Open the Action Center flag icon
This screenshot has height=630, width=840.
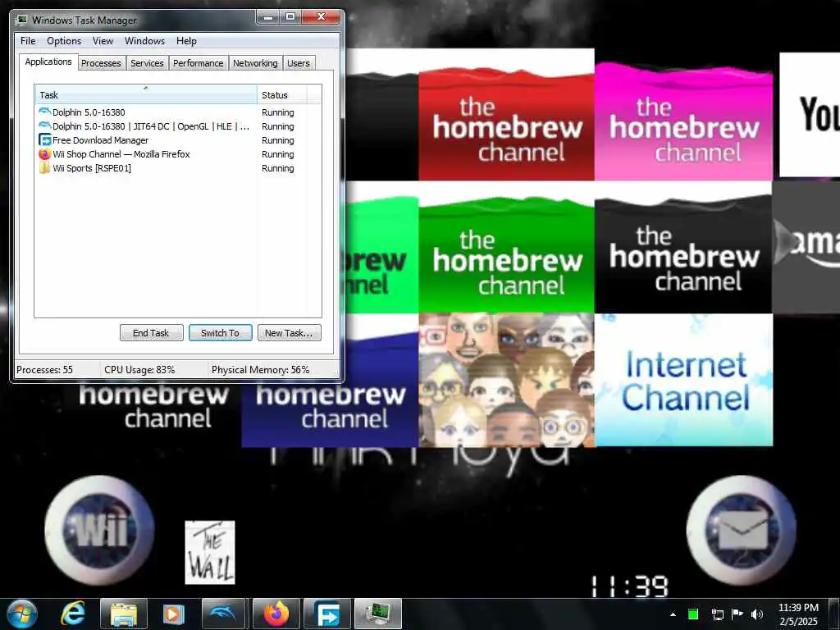point(737,614)
